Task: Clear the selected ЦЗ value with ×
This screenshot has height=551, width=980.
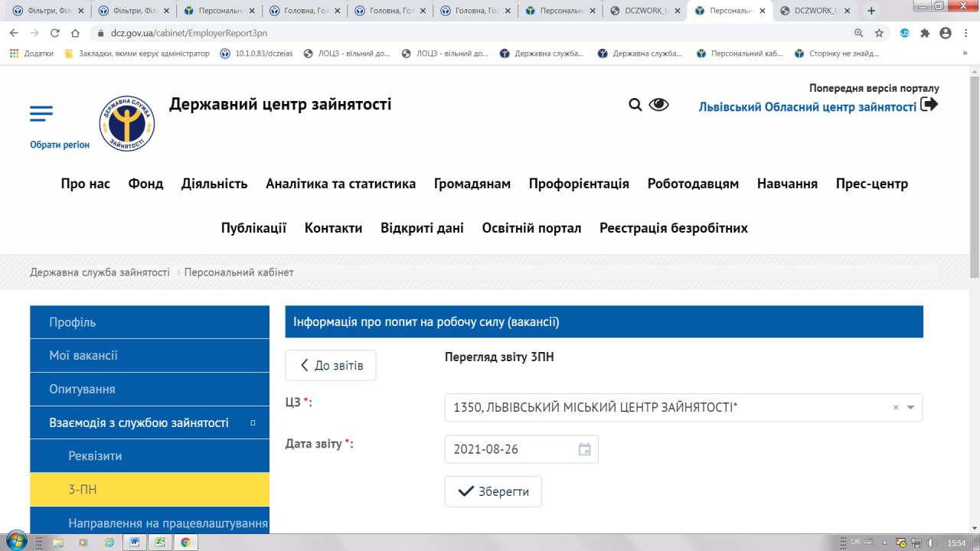Action: pos(896,408)
